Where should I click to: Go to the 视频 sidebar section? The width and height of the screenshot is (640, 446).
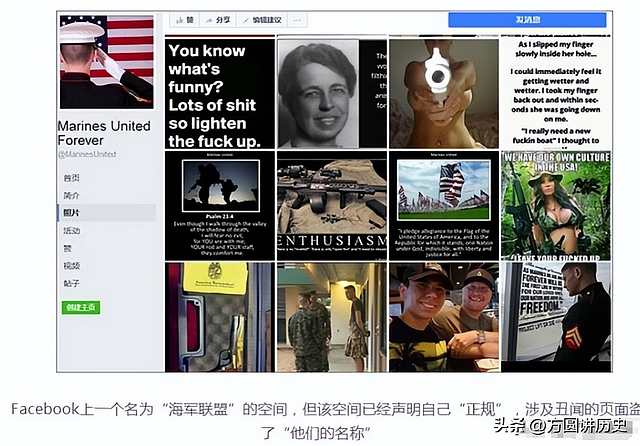tap(71, 266)
